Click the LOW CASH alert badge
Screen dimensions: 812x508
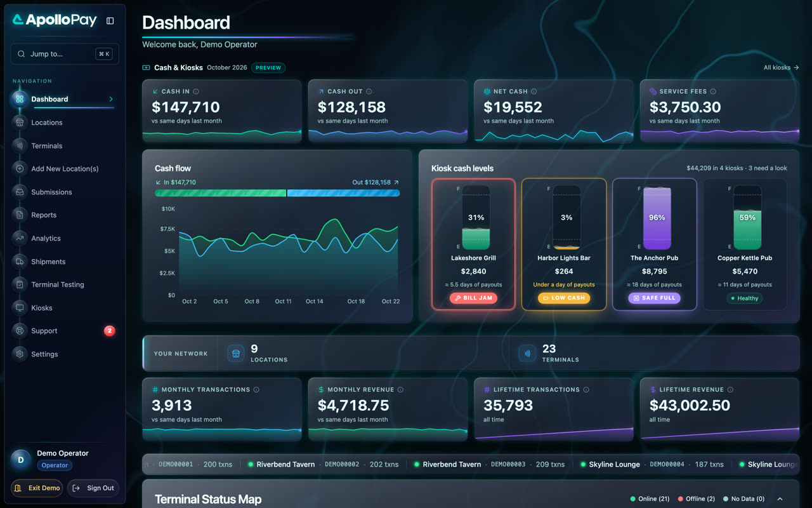(x=564, y=298)
